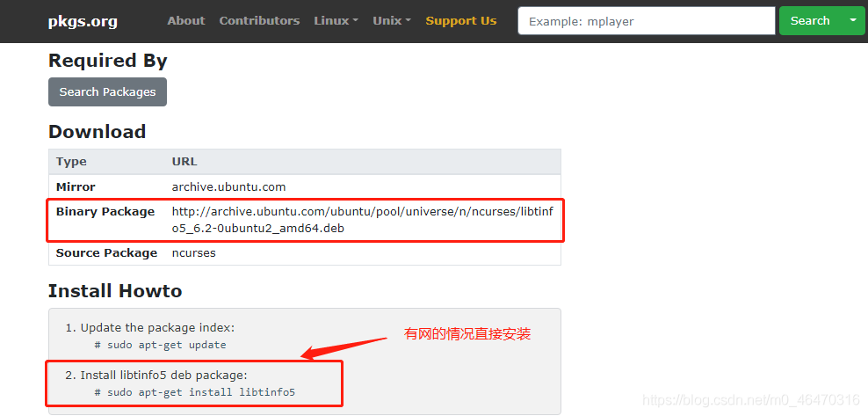868x416 pixels.
Task: Go to the Contributors page
Action: pyautogui.click(x=259, y=21)
